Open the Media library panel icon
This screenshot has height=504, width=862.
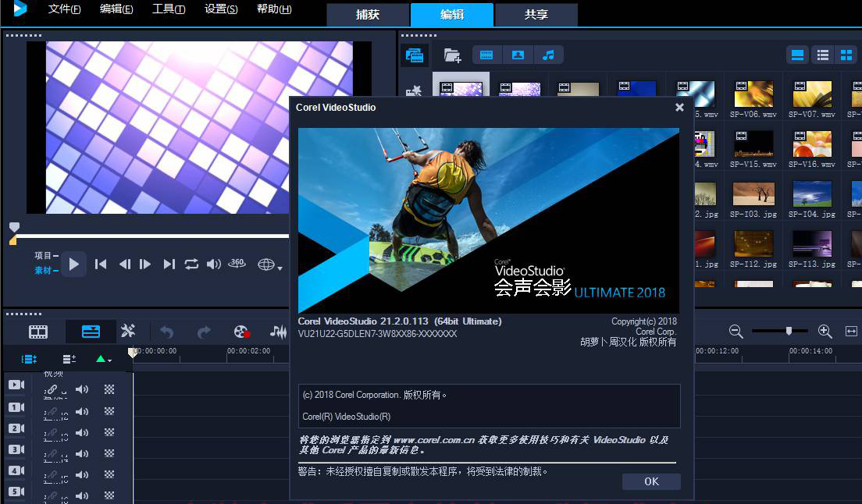pyautogui.click(x=414, y=55)
